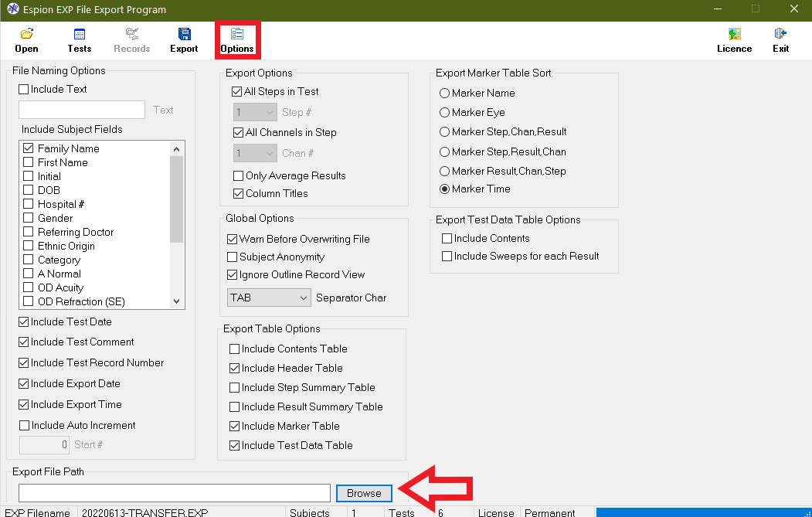Viewport: 812px width, 517px height.
Task: Enable the Include Text checkbox
Action: tap(24, 89)
